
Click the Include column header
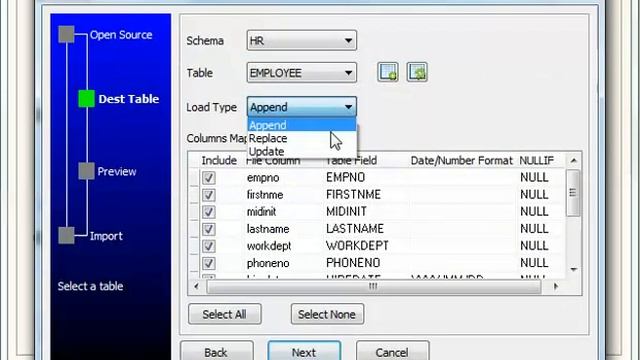pyautogui.click(x=219, y=160)
